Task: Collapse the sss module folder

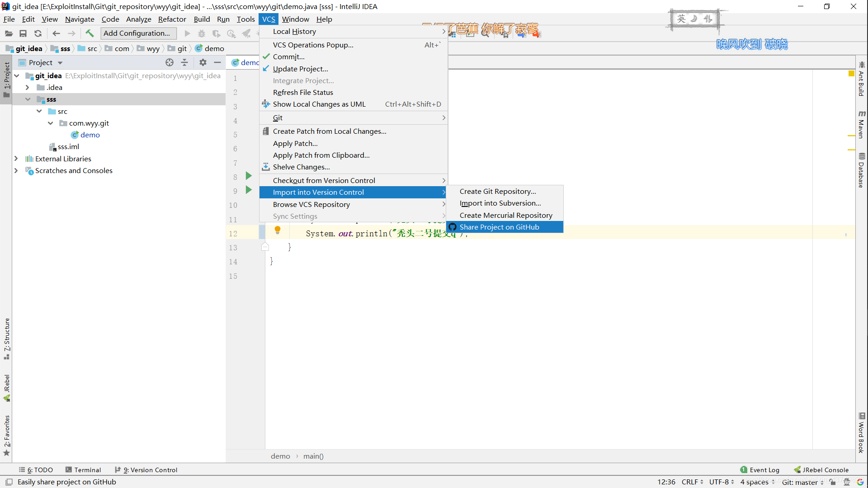Action: [28, 99]
